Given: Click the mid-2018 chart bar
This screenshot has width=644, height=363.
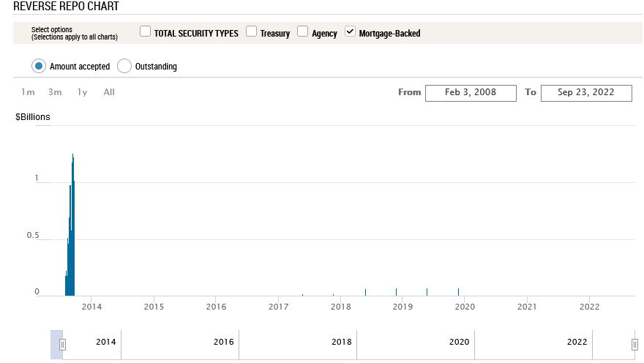Looking at the screenshot, I should 365,292.
